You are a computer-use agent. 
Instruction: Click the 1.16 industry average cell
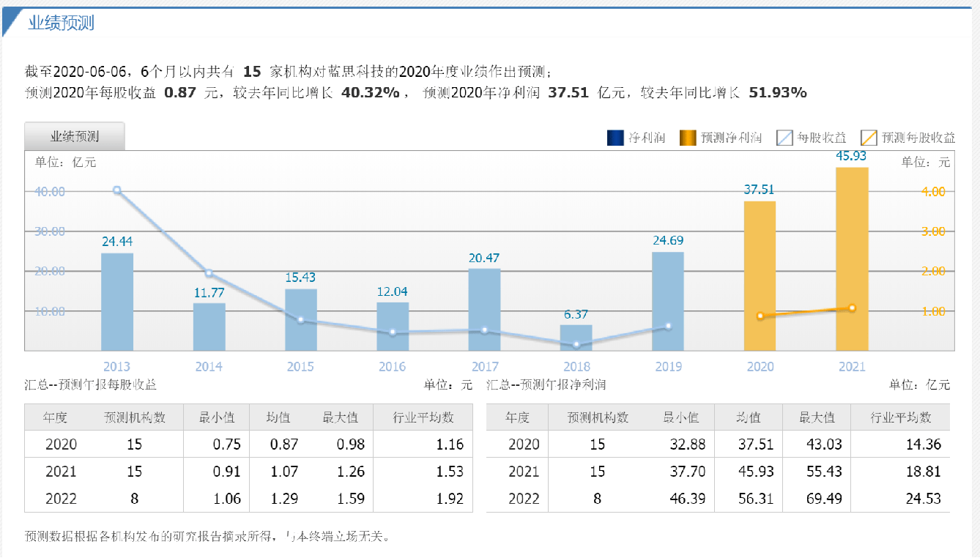450,444
